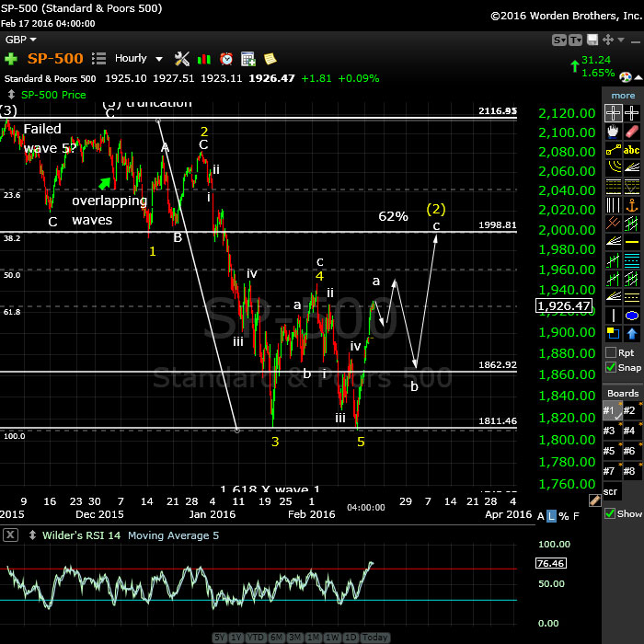This screenshot has width=644, height=644.
Task: Open the Hourly timeframe dropdown
Action: click(138, 58)
